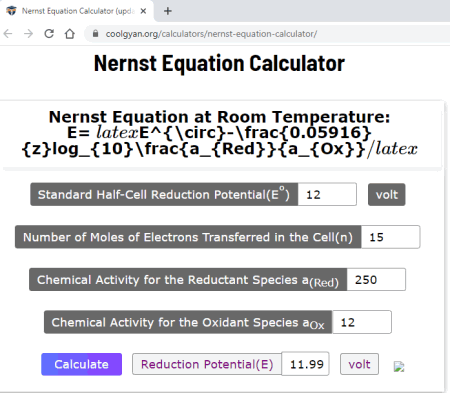Focus the Standard Half-Cell Reduction Potential field
This screenshot has height=393, width=450.
click(327, 194)
